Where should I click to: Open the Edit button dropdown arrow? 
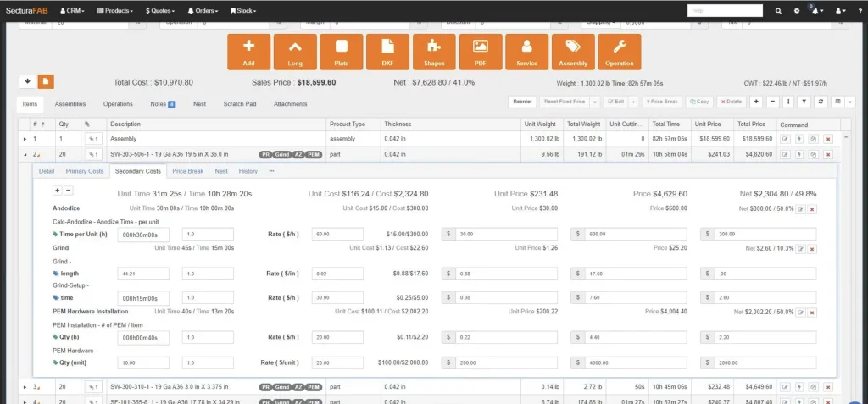point(633,102)
